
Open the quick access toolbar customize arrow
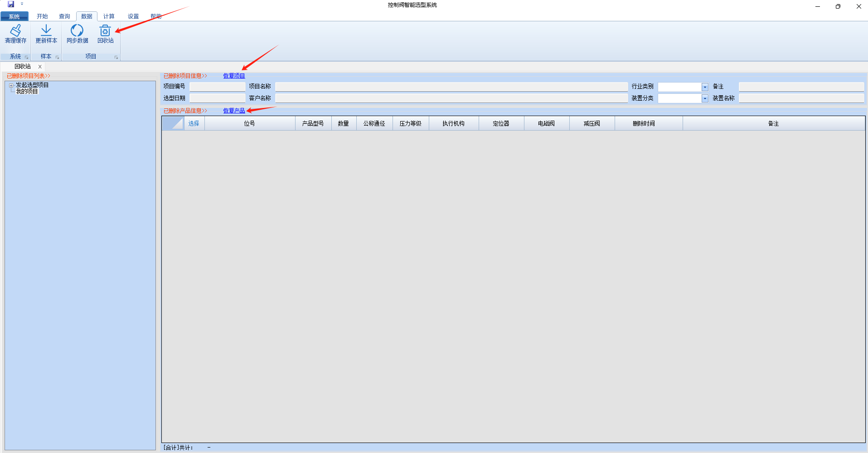pos(22,4)
